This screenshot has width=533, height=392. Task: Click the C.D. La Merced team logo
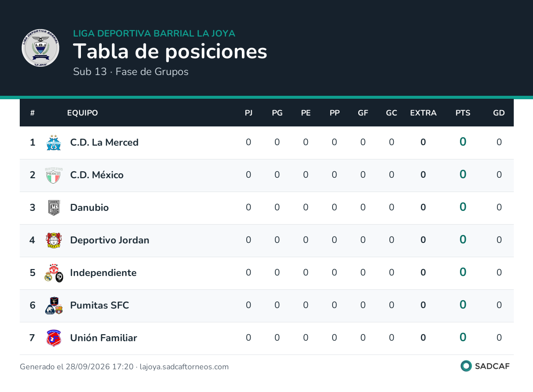54,143
